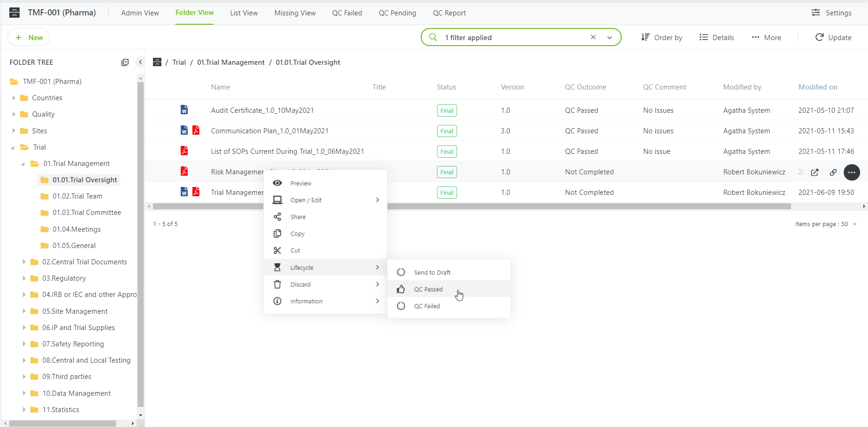The height and width of the screenshot is (427, 868).
Task: Click the Word icon on Audit Certificate row
Action: (184, 110)
